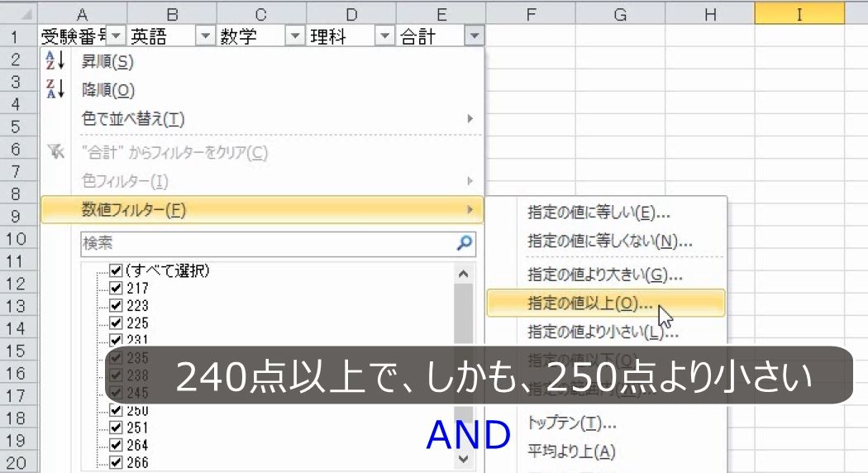Open filter dropdown for 受験番号 column
The height and width of the screenshot is (473, 868).
[116, 36]
